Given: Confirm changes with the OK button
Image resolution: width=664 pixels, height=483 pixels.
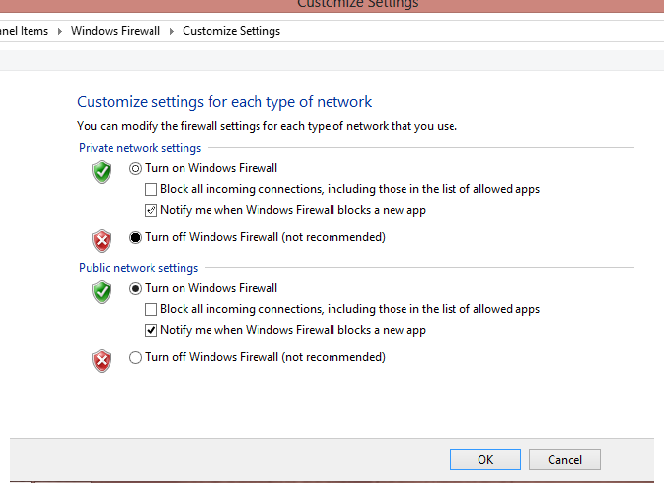Looking at the screenshot, I should click(485, 459).
